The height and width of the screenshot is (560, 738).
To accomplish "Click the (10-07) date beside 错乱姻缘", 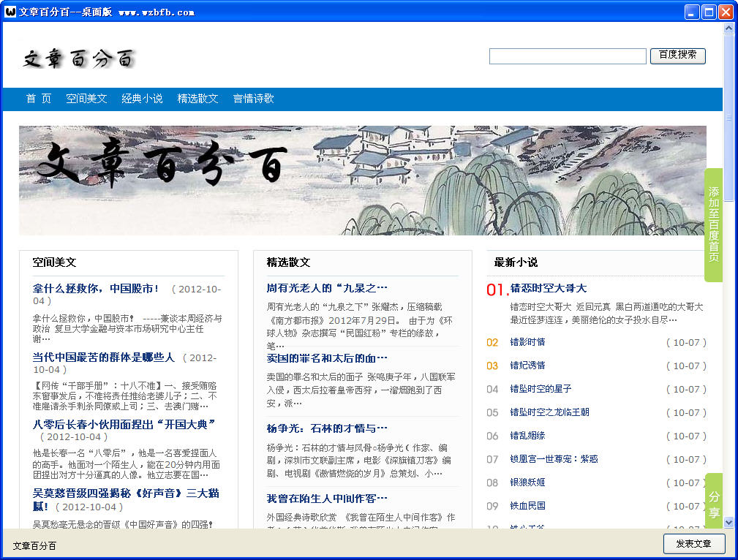I will coord(686,436).
